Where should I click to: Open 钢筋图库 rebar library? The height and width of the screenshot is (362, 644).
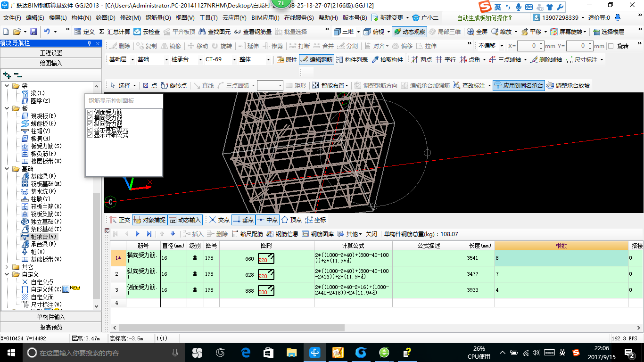point(318,234)
